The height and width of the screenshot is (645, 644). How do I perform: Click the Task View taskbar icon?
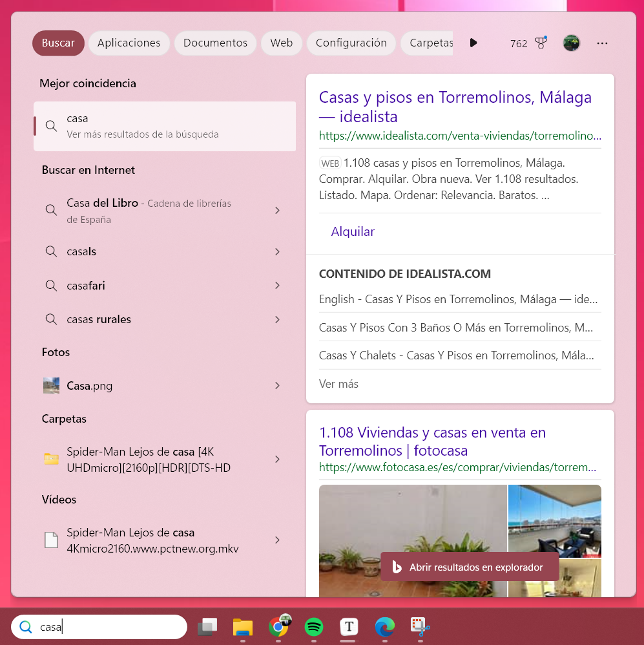point(207,626)
